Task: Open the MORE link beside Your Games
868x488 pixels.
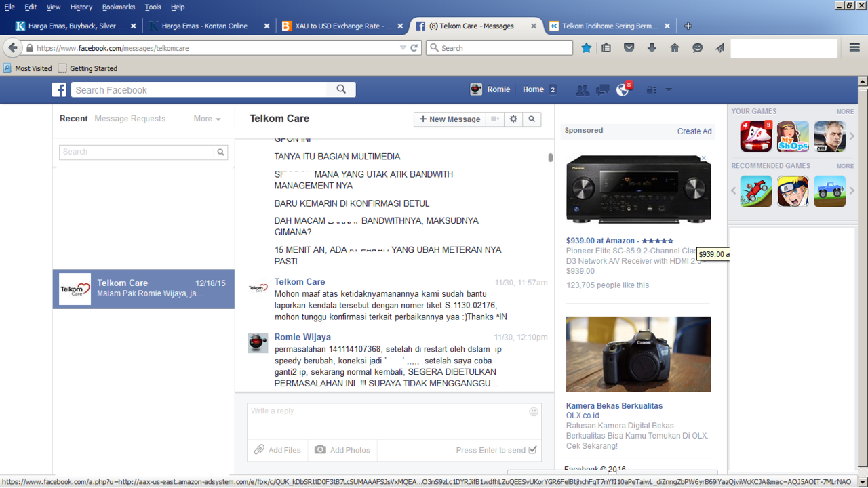Action: pyautogui.click(x=845, y=111)
